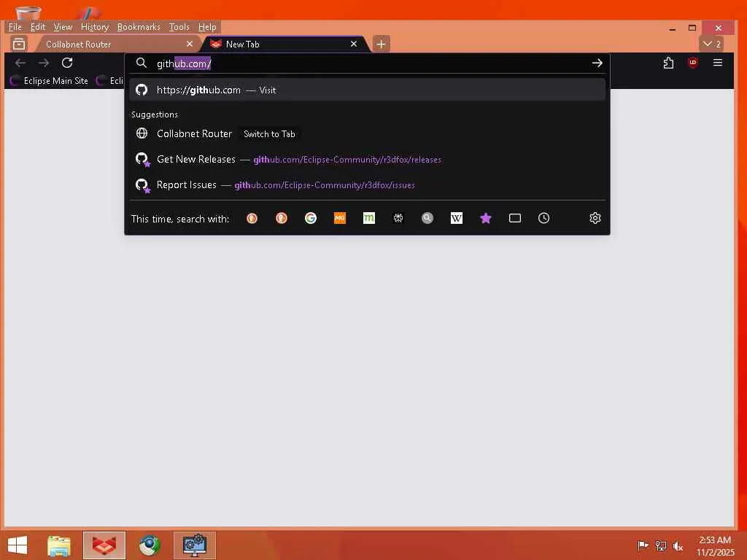Search open tabs using the tab icon
Image resolution: width=747 pixels, height=560 pixels.
click(x=515, y=218)
